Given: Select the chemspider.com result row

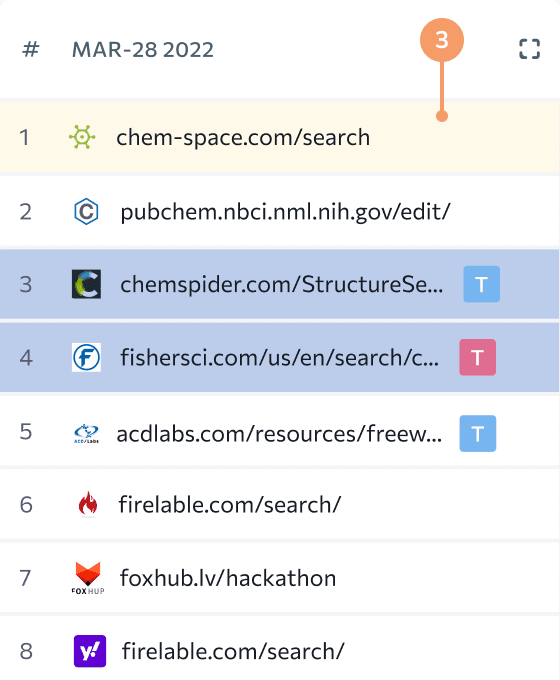Looking at the screenshot, I should point(279,284).
